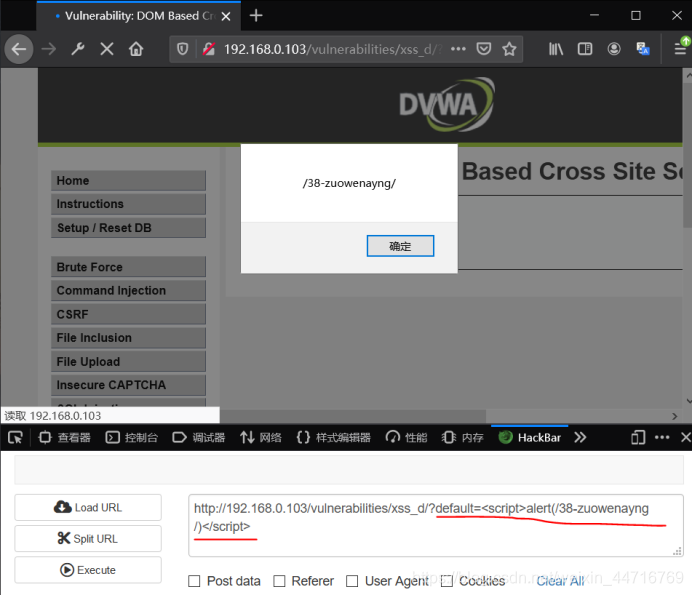Confirm the alert with 确定 button
This screenshot has width=693, height=596.
point(400,246)
